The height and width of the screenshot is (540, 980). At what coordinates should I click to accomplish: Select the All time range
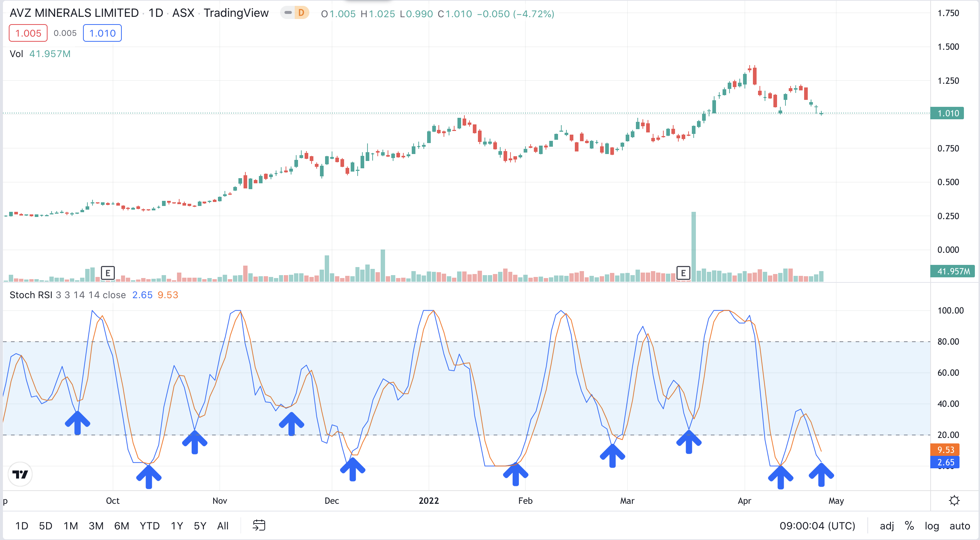click(x=223, y=525)
